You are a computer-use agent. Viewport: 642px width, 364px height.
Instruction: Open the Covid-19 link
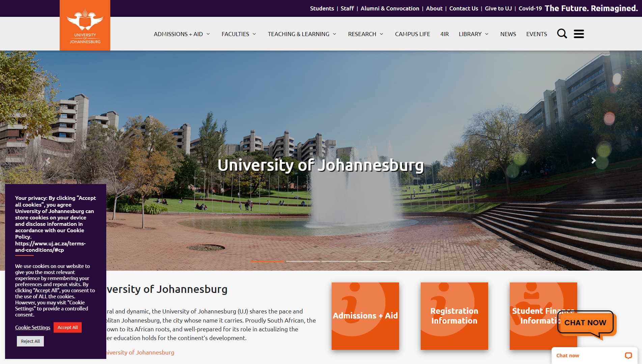(530, 8)
